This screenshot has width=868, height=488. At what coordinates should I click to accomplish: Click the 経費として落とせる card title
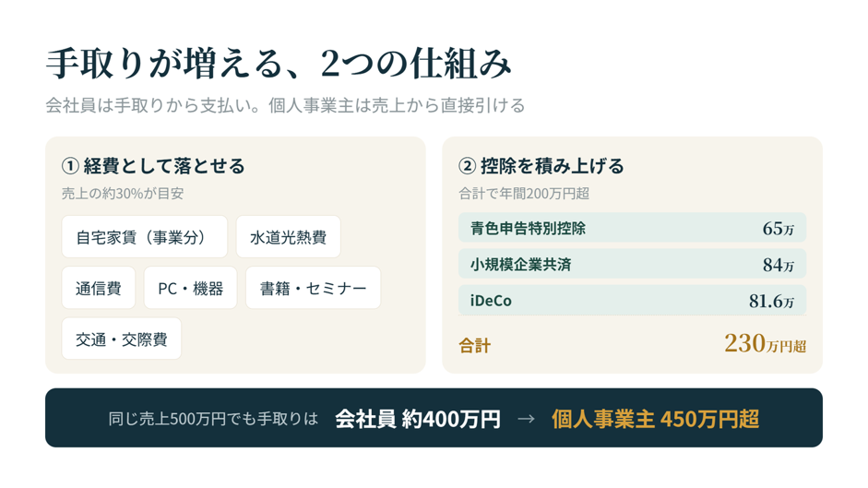164,166
